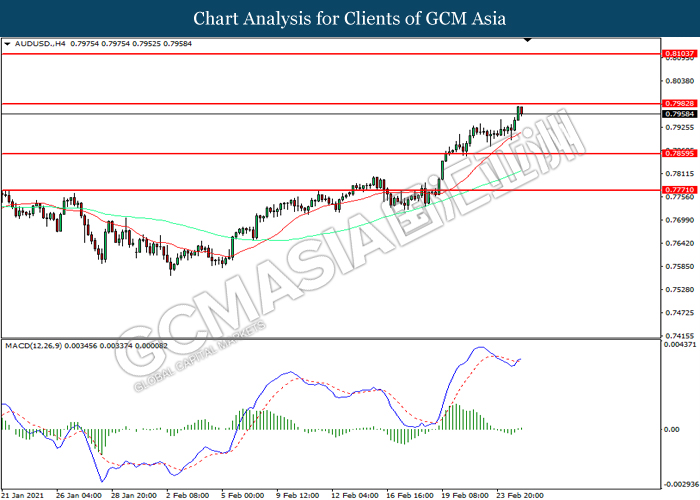700x500 pixels.
Task: Click the 0.75280 price scale value
Action: pos(679,290)
